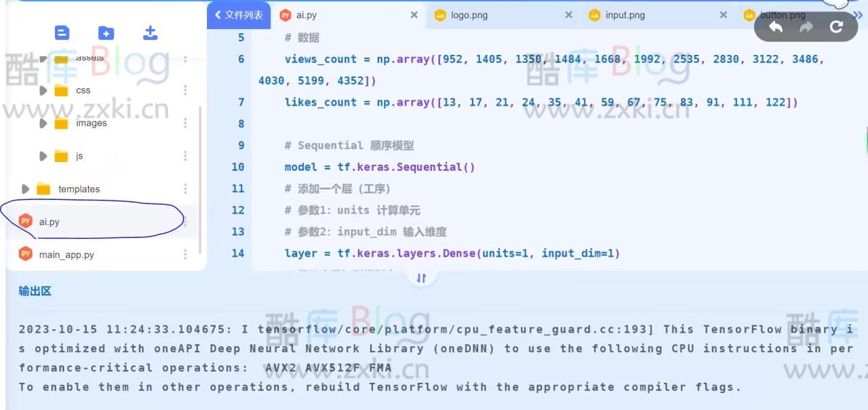Expand the templates folder arrow
This screenshot has height=410, width=868.
click(25, 189)
